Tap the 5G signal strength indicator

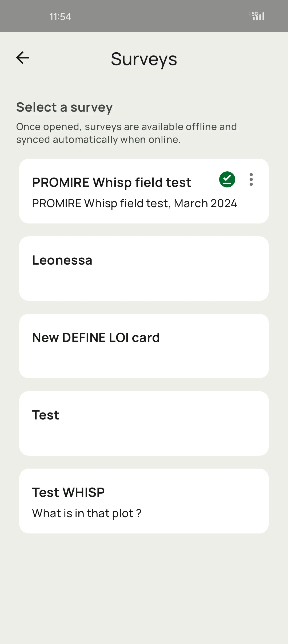tap(258, 16)
